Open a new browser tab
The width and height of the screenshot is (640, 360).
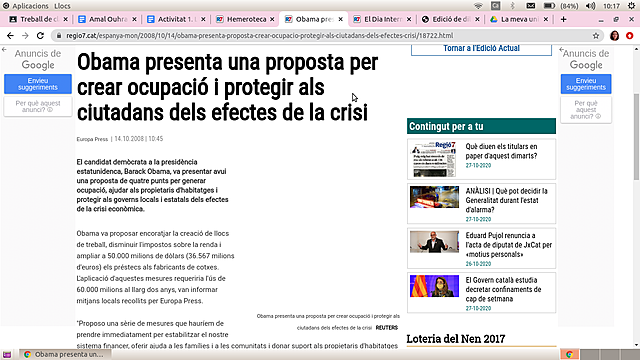point(564,19)
